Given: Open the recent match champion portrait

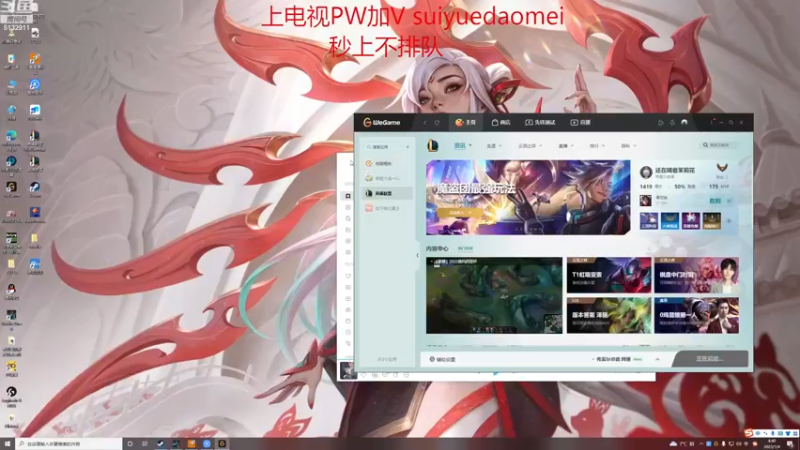Looking at the screenshot, I should click(645, 201).
